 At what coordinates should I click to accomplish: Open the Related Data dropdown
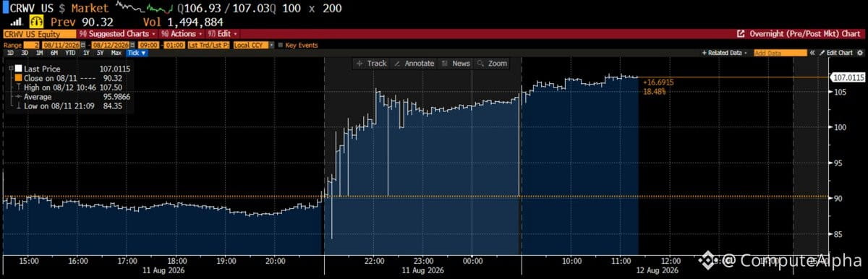tap(726, 53)
